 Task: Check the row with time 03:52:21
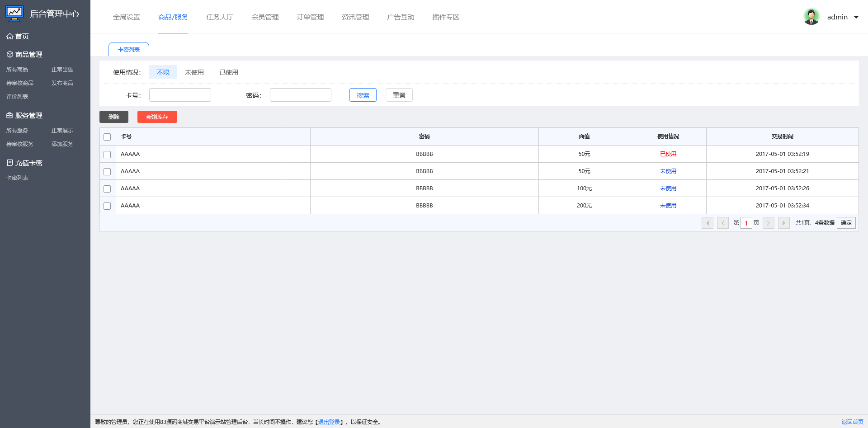tap(107, 172)
